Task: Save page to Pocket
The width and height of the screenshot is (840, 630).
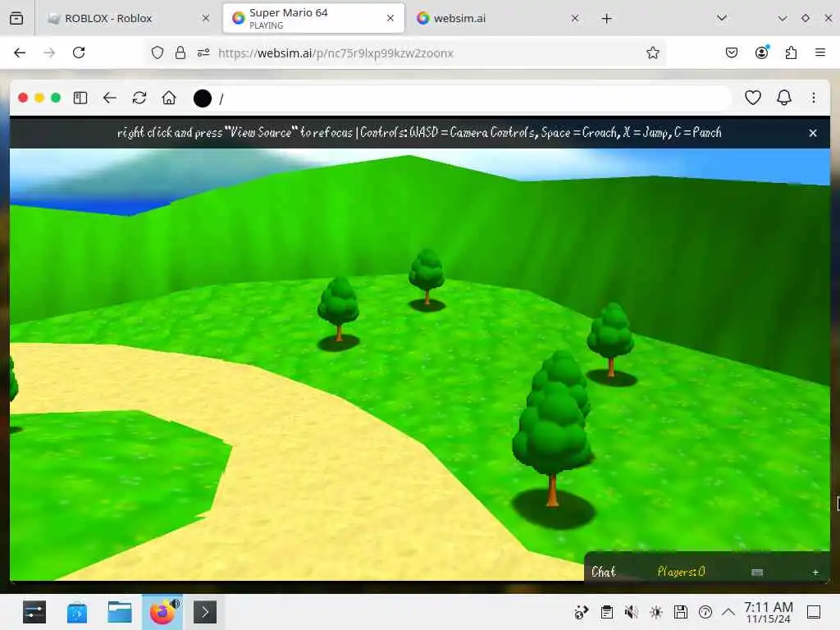Action: [x=732, y=52]
